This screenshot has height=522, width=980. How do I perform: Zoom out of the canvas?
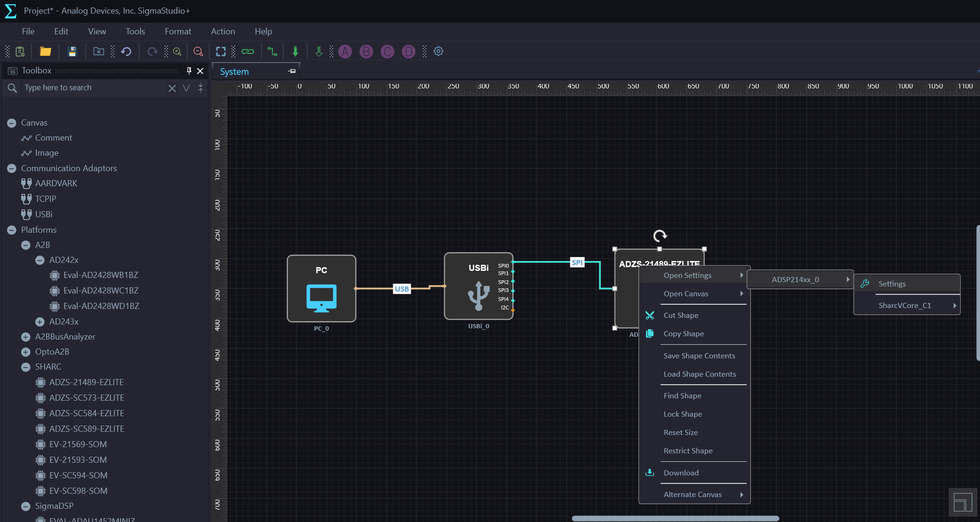pos(198,51)
